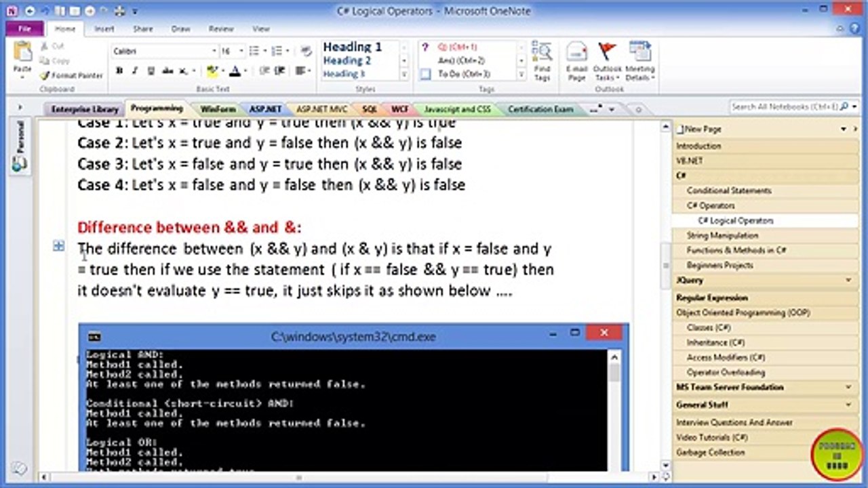The image size is (868, 488).
Task: Apply the Heading 2 style
Action: tap(348, 61)
